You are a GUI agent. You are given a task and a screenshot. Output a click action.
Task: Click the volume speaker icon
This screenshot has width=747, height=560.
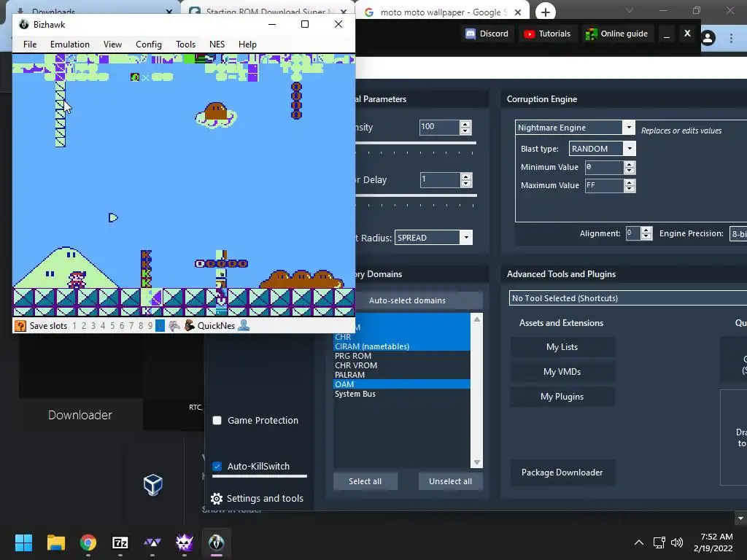pyautogui.click(x=676, y=542)
